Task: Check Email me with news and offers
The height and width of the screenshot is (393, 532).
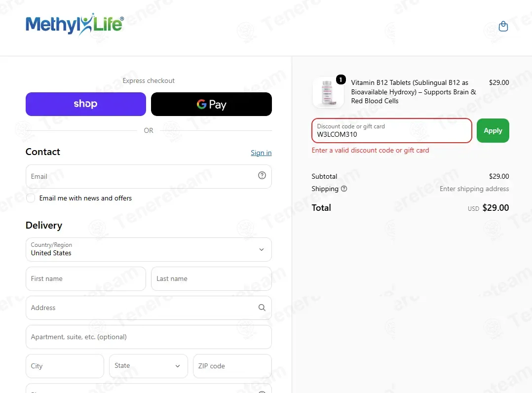Action: pyautogui.click(x=31, y=198)
